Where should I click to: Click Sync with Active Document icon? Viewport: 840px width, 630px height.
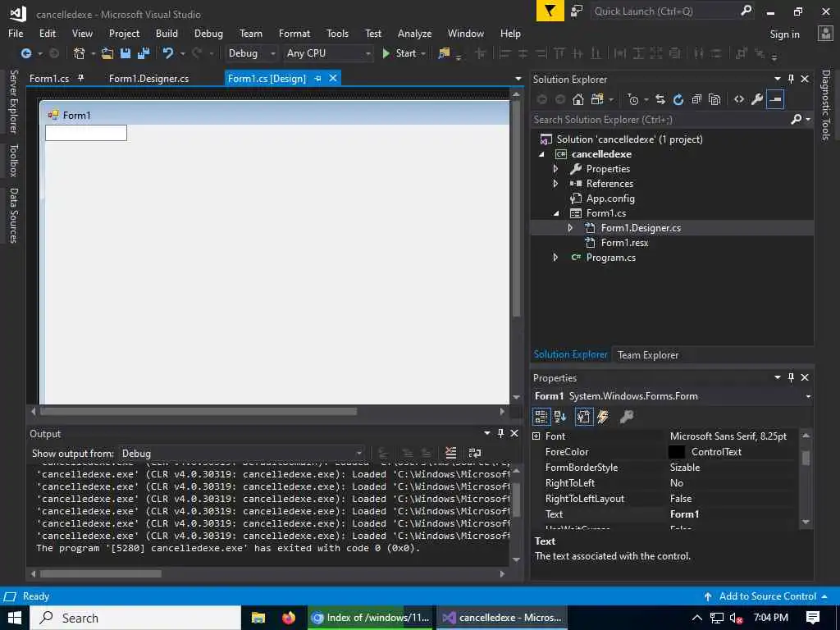[x=660, y=99]
